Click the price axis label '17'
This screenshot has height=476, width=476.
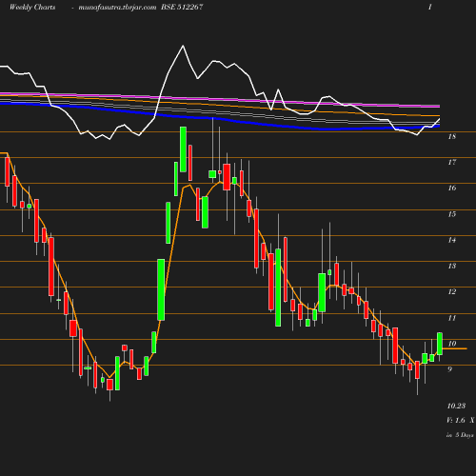tap(452, 162)
